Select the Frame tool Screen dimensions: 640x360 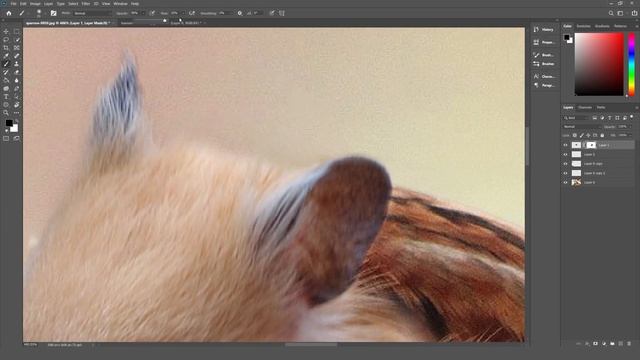(17, 48)
